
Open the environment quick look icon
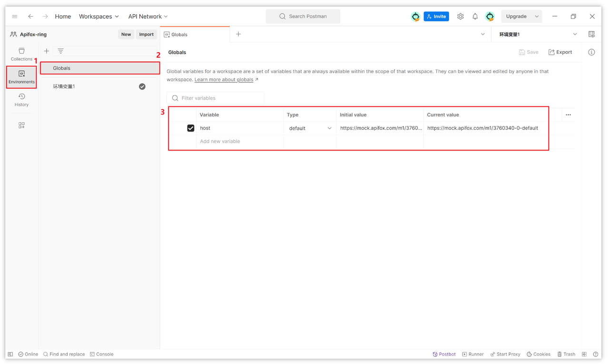[591, 34]
